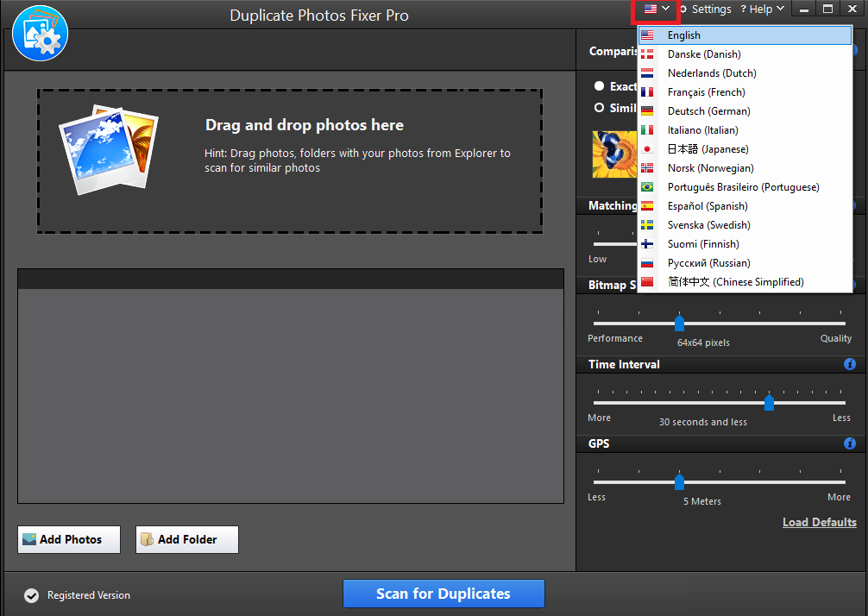The width and height of the screenshot is (868, 616).
Task: Click the '30 seconds and less' value
Action: tap(702, 422)
